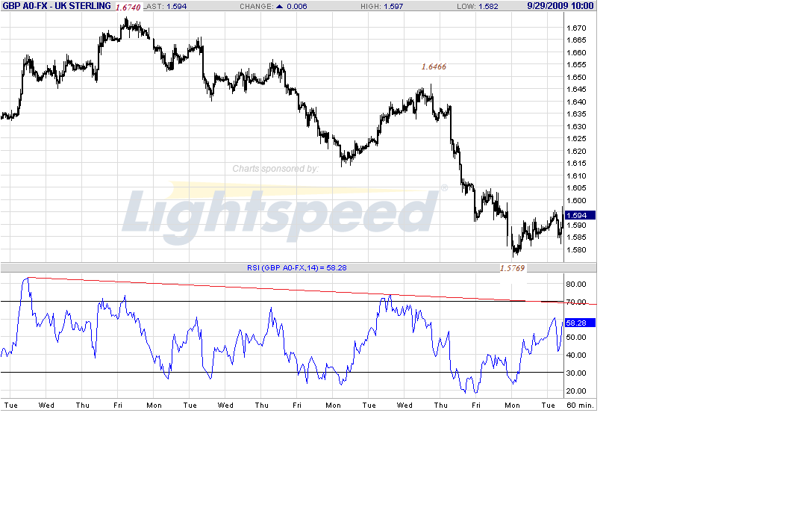Viewport: 812px width, 522px height.
Task: Click the 1.635 price axis label
Action: (576, 114)
